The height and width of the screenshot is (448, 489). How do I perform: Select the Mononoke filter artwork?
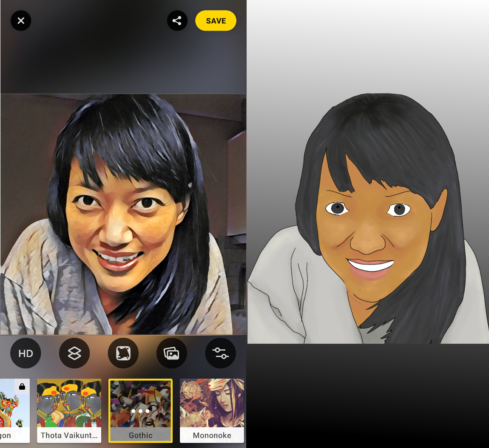pyautogui.click(x=212, y=403)
